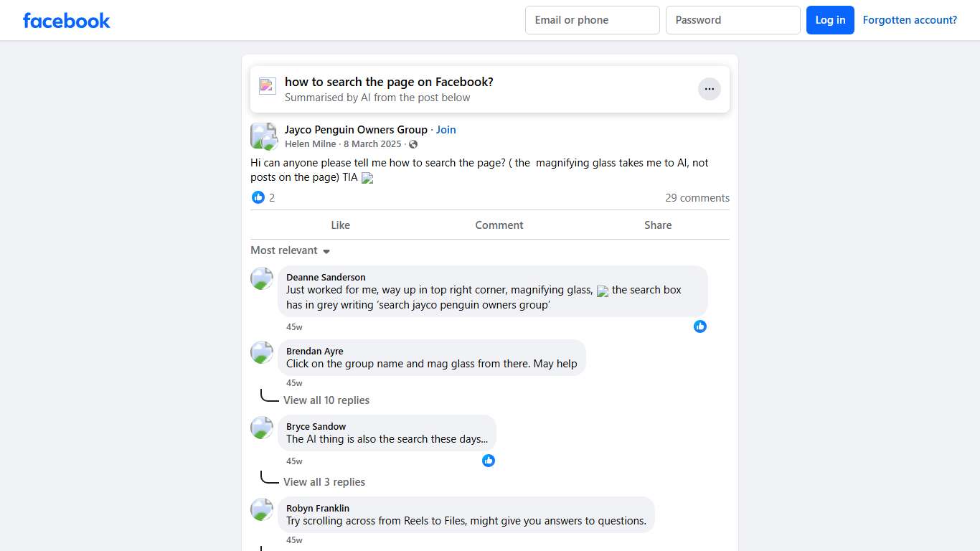Image resolution: width=980 pixels, height=551 pixels.
Task: Click the blue like reaction icon on post
Action: tap(258, 197)
